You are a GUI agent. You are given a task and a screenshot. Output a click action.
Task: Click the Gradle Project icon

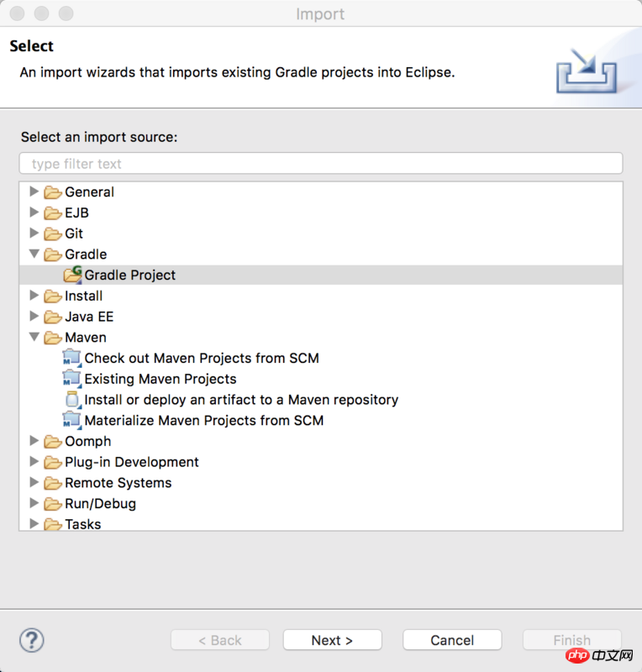coord(72,275)
